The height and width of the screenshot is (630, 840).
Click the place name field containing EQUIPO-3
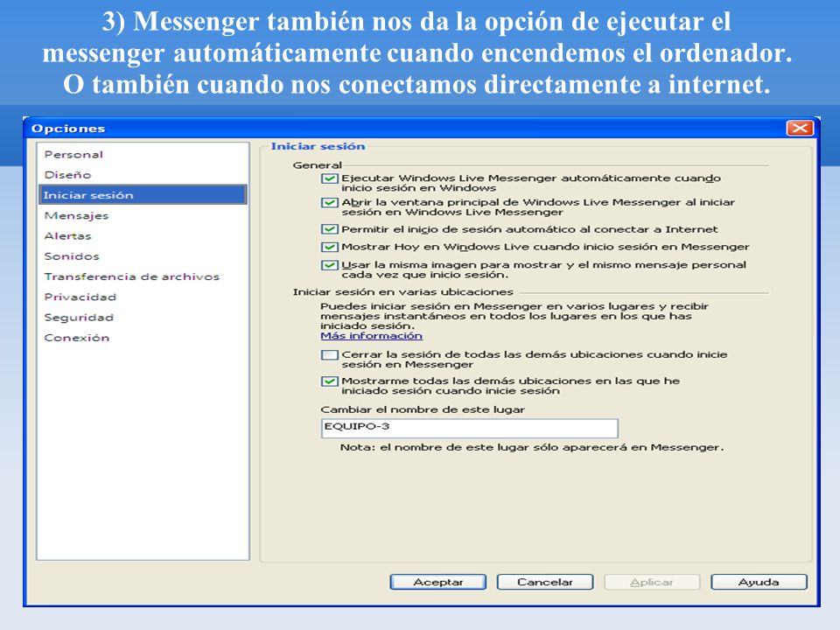click(x=469, y=428)
